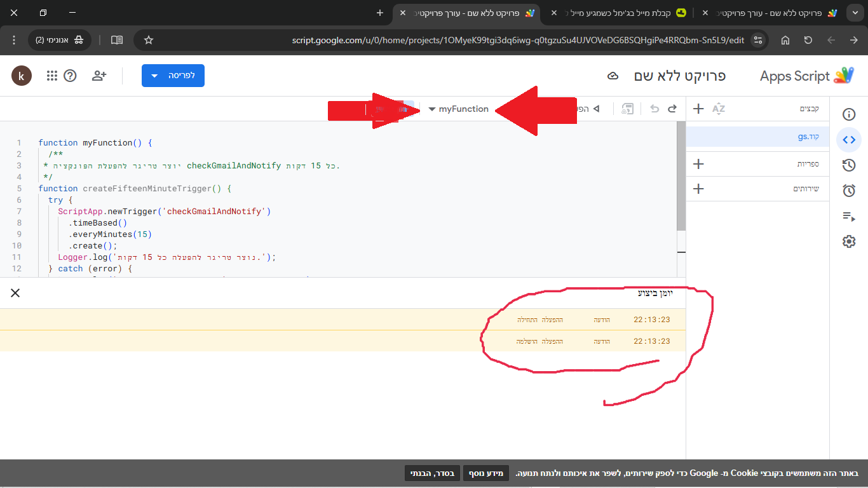Open the לפריסה deploy dropdown button
The image size is (868, 488).
[173, 76]
